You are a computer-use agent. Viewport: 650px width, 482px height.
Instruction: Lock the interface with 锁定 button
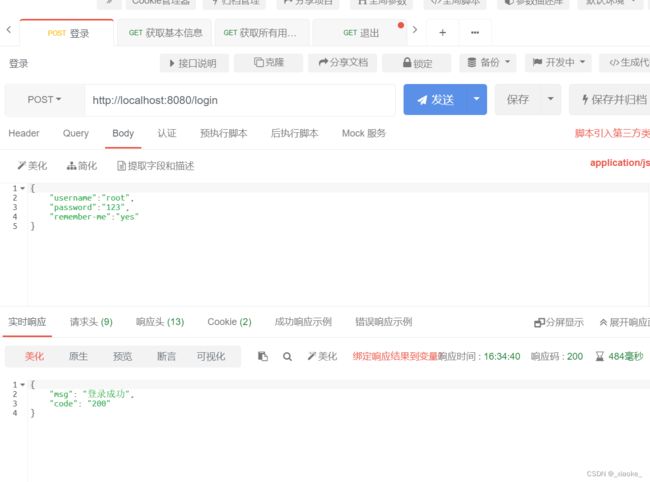point(417,63)
